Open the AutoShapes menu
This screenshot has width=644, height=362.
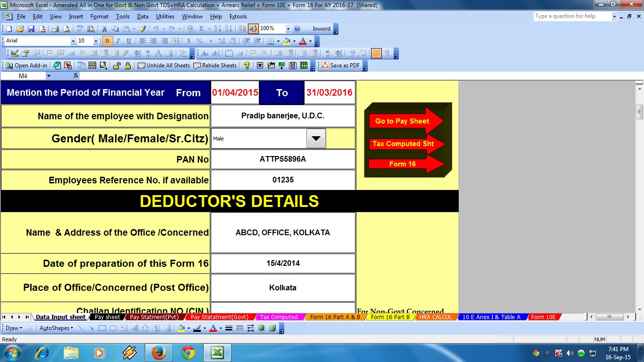[56, 328]
